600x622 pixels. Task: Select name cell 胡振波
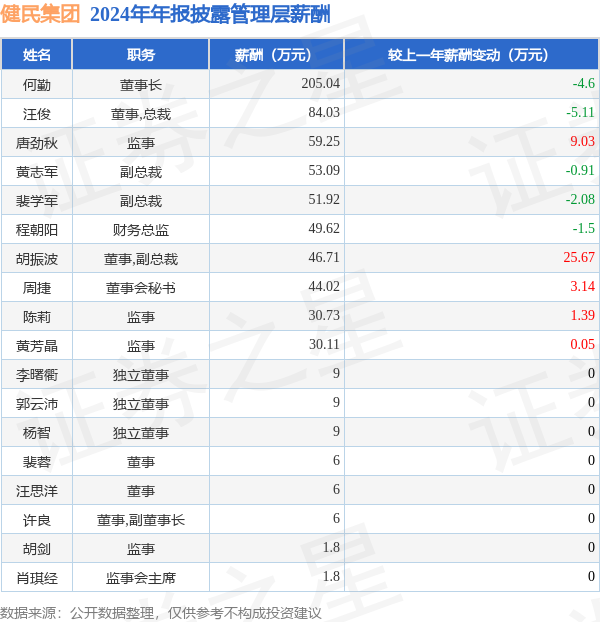(36, 259)
